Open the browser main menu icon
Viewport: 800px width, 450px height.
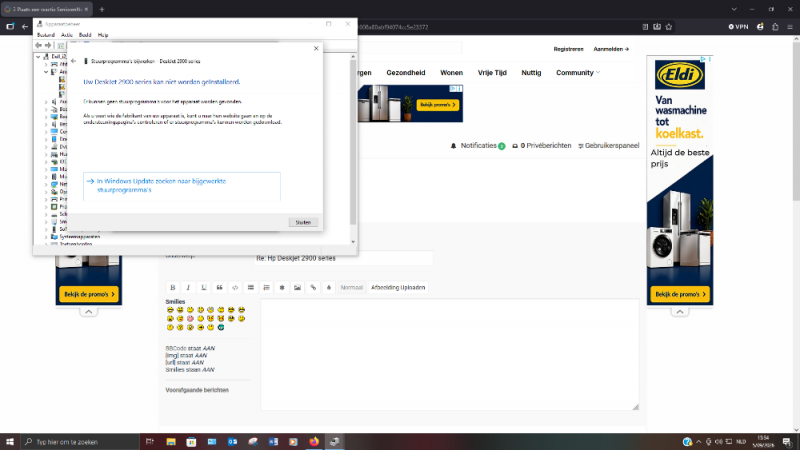(x=790, y=27)
